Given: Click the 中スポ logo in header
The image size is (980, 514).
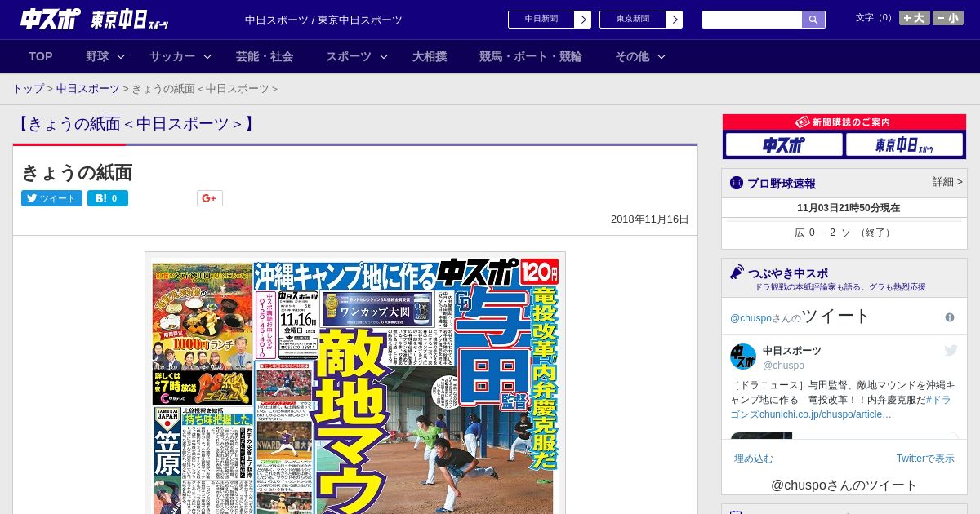Looking at the screenshot, I should pyautogui.click(x=51, y=19).
